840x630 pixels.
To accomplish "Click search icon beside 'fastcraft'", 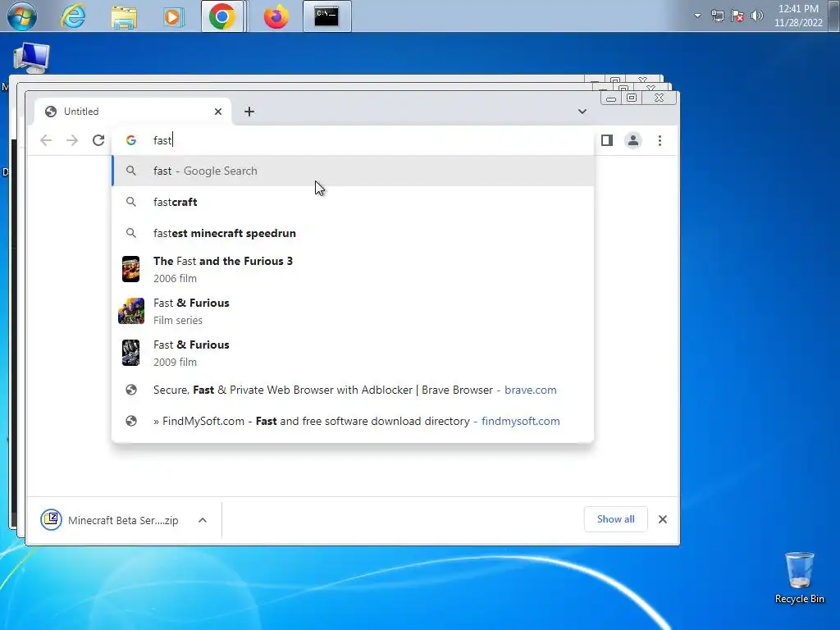I will click(x=130, y=202).
